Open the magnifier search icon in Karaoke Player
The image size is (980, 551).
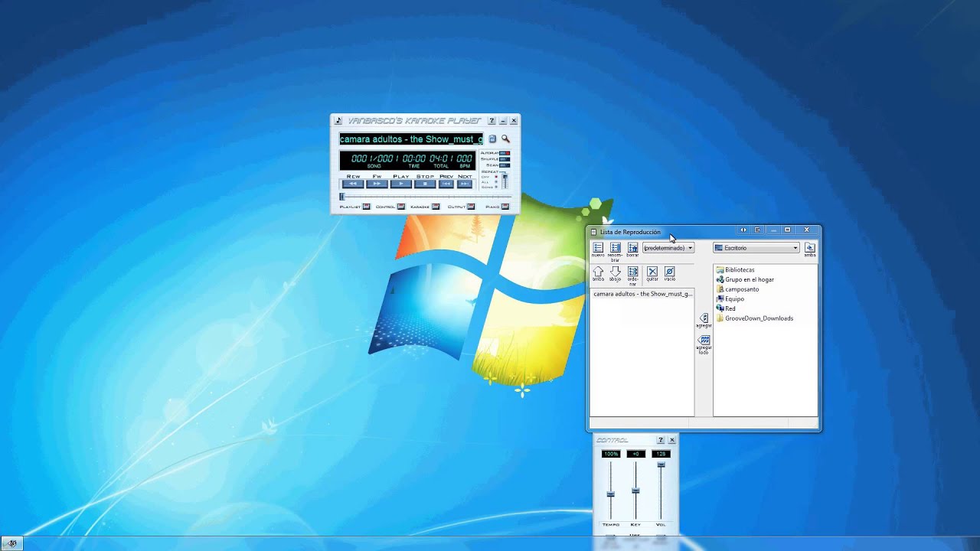coord(505,139)
